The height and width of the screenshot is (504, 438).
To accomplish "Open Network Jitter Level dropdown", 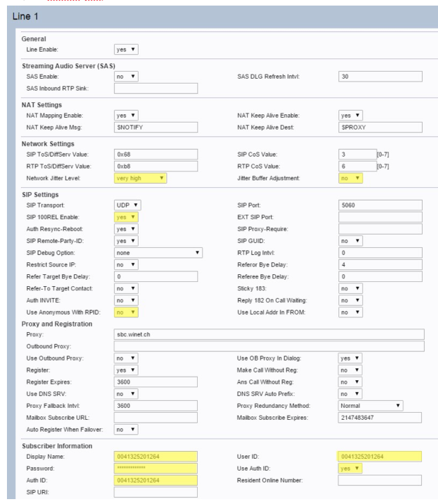I will point(141,178).
